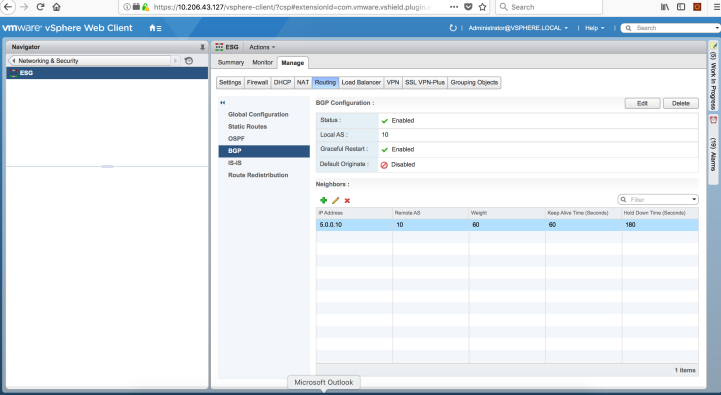
Task: Expand the neighbors Filter dropdown arrow
Action: click(694, 200)
